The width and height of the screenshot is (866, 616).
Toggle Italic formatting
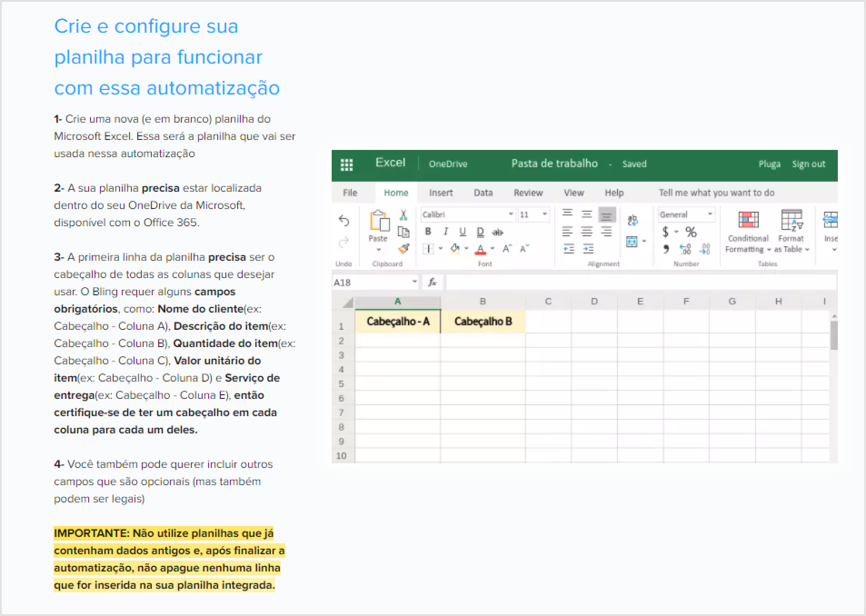(x=446, y=232)
